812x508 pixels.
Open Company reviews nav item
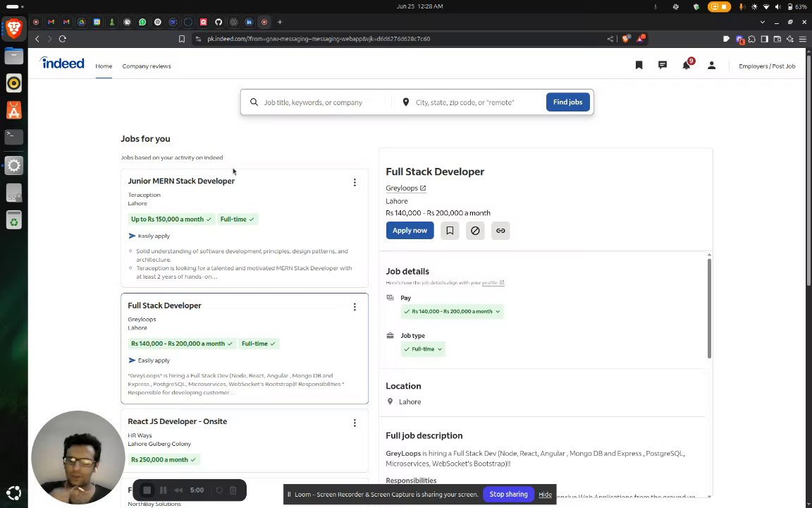pos(147,66)
